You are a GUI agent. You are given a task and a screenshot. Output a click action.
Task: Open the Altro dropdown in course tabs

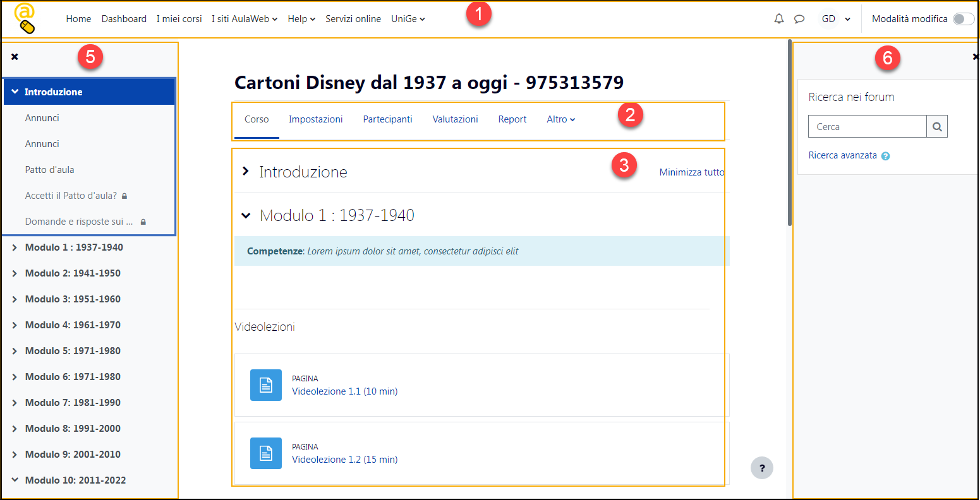tap(561, 119)
